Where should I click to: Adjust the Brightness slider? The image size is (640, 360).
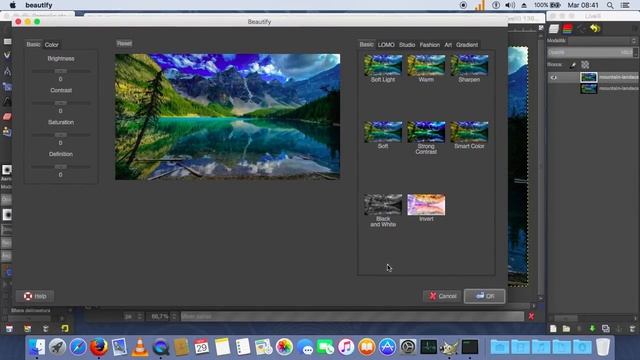click(61, 71)
